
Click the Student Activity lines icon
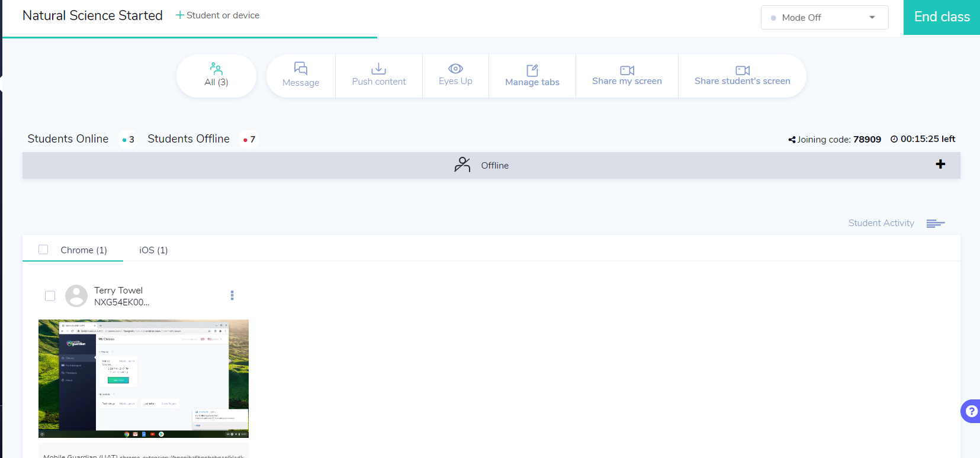tap(936, 223)
